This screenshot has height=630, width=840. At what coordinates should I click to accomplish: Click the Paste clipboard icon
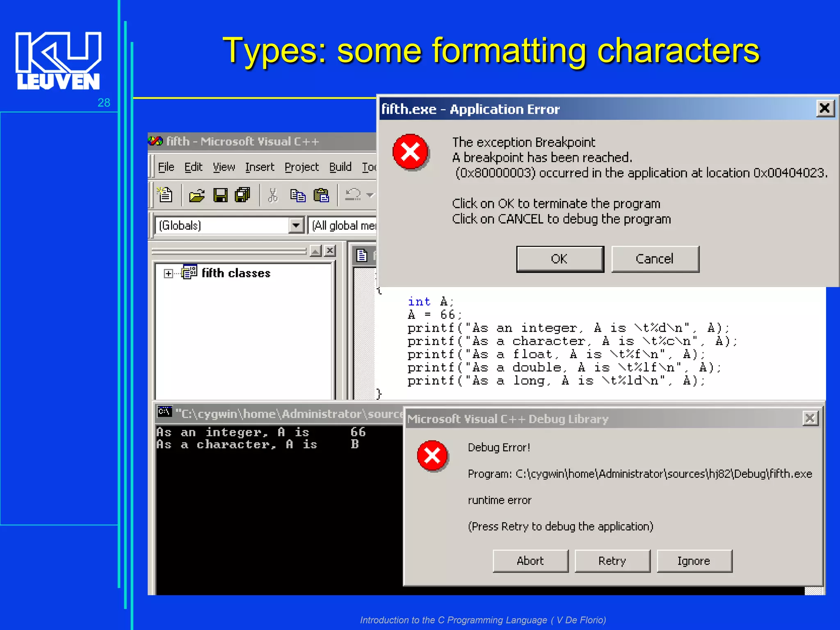coord(321,195)
